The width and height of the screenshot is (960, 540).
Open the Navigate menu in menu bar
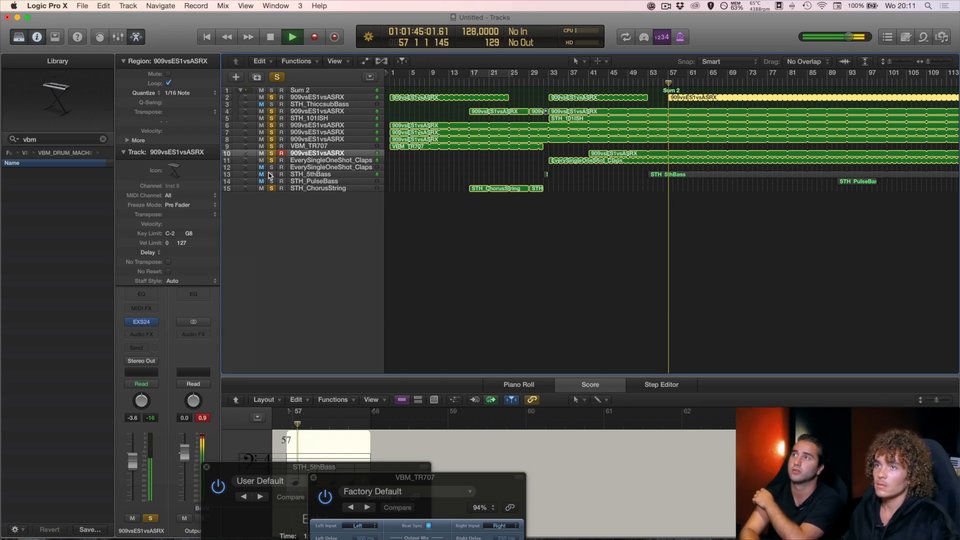pyautogui.click(x=160, y=6)
